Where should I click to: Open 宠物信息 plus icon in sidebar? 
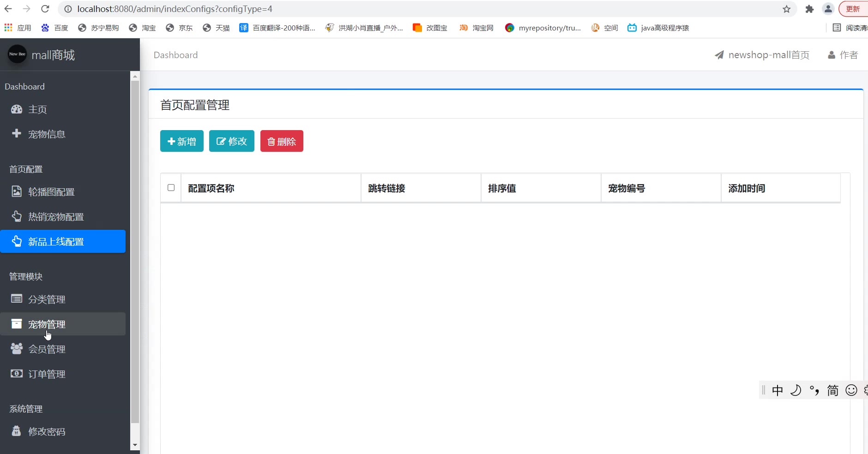(x=17, y=133)
